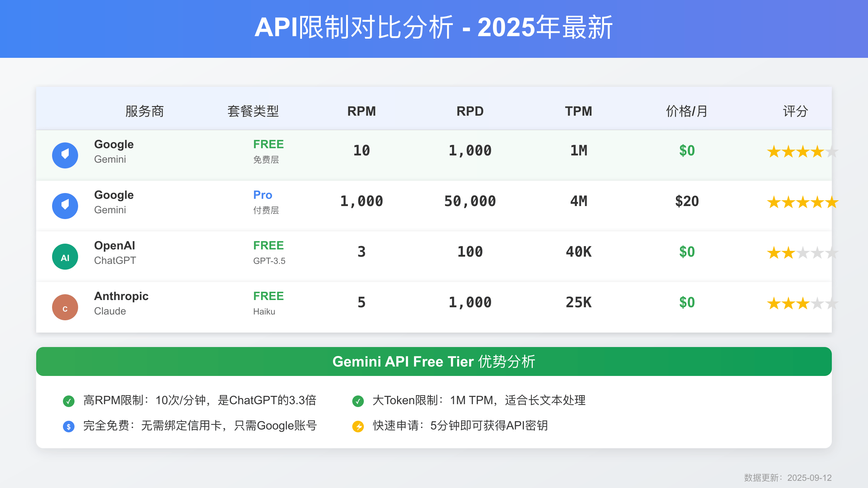868x488 pixels.
Task: Click the 评分 column header
Action: tap(796, 111)
